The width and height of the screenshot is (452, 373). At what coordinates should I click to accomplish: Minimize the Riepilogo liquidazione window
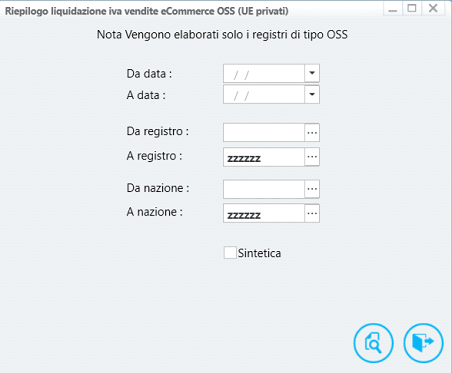(x=393, y=9)
